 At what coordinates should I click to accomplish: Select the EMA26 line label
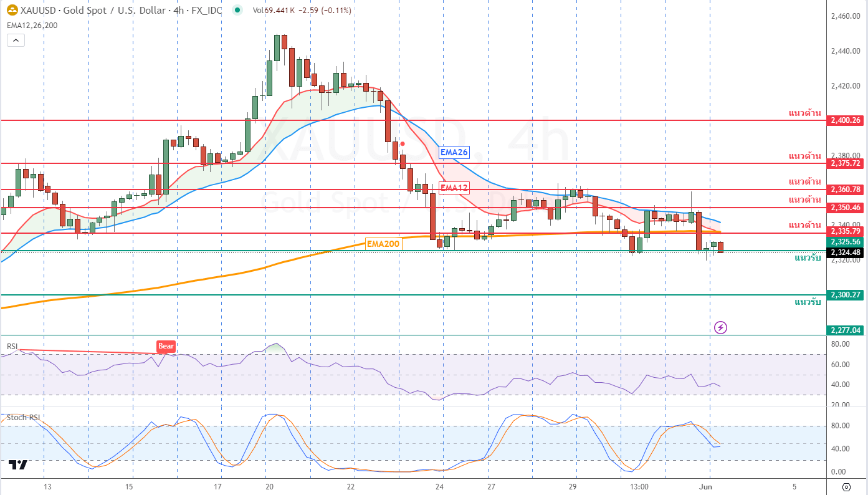(454, 152)
